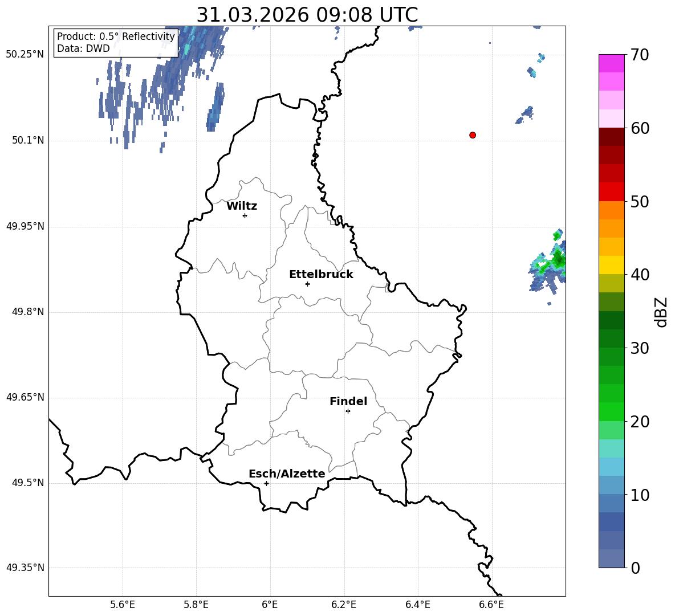675x616 pixels.
Task: Click the 50.1°N latitude label
Action: 28,141
